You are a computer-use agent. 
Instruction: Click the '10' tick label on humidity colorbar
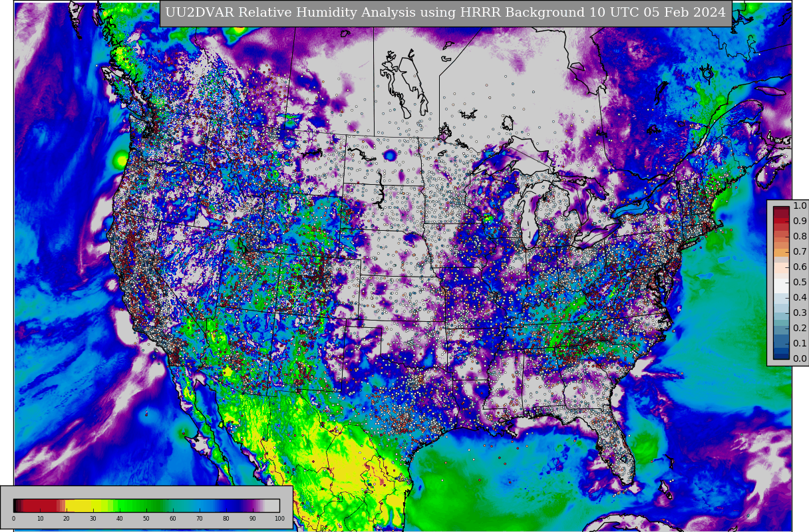tap(40, 519)
